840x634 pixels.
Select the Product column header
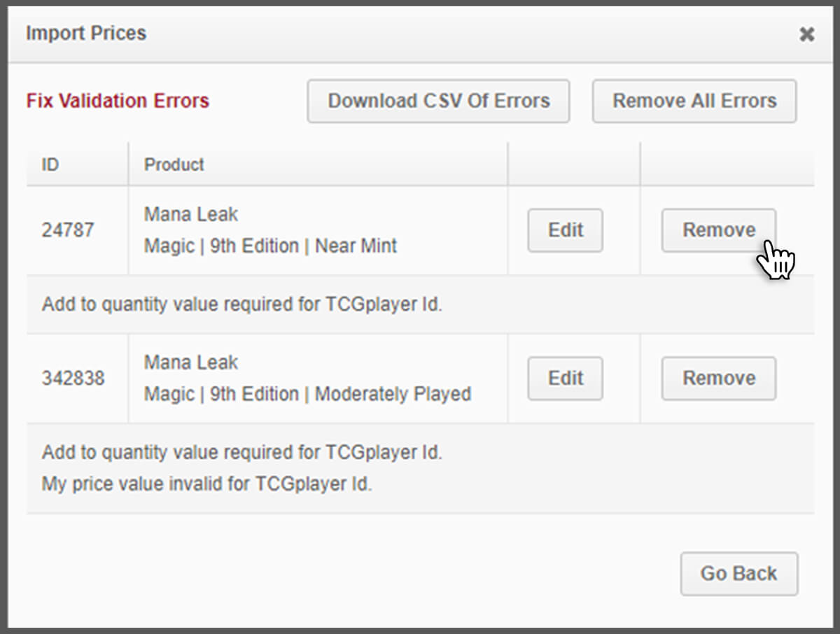click(x=174, y=164)
